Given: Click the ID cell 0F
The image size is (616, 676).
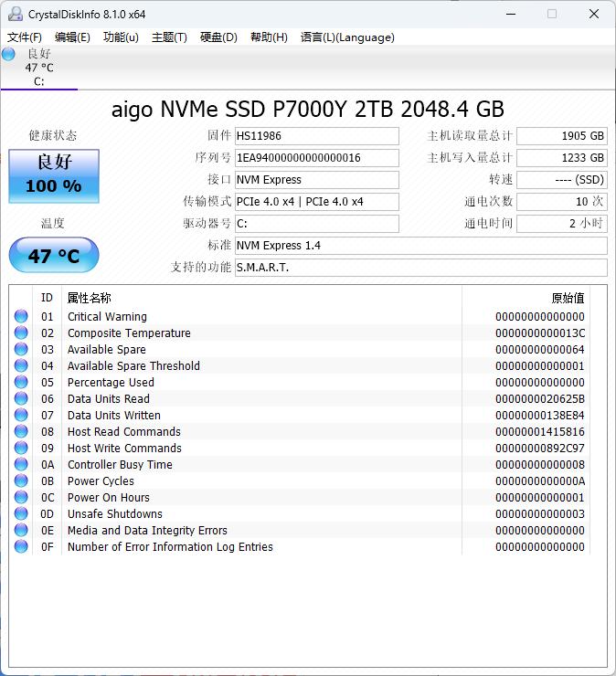Looking at the screenshot, I should pyautogui.click(x=48, y=546).
